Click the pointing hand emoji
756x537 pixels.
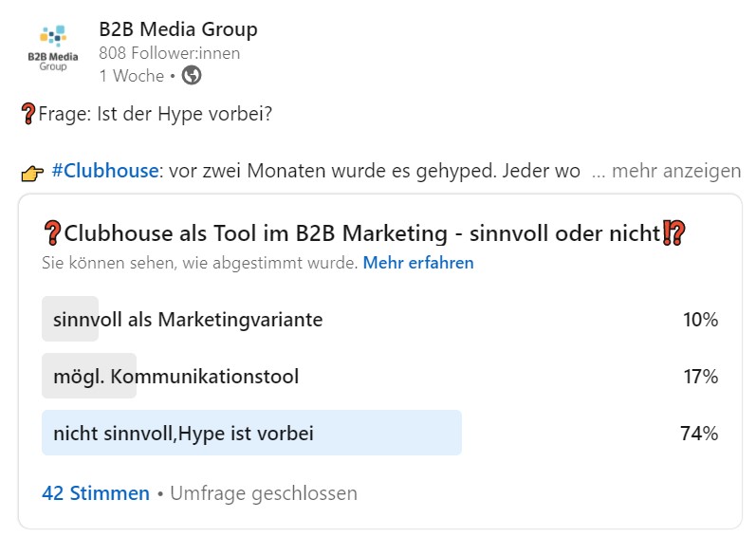(x=31, y=173)
